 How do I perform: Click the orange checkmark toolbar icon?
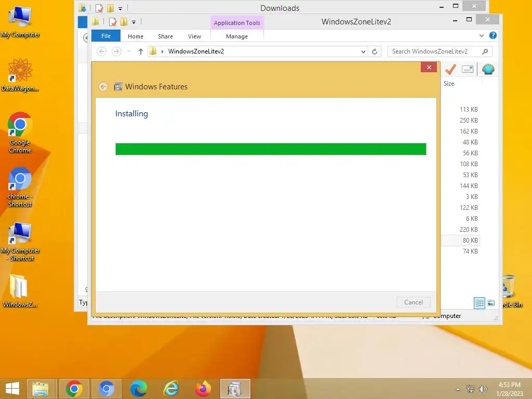click(x=450, y=70)
